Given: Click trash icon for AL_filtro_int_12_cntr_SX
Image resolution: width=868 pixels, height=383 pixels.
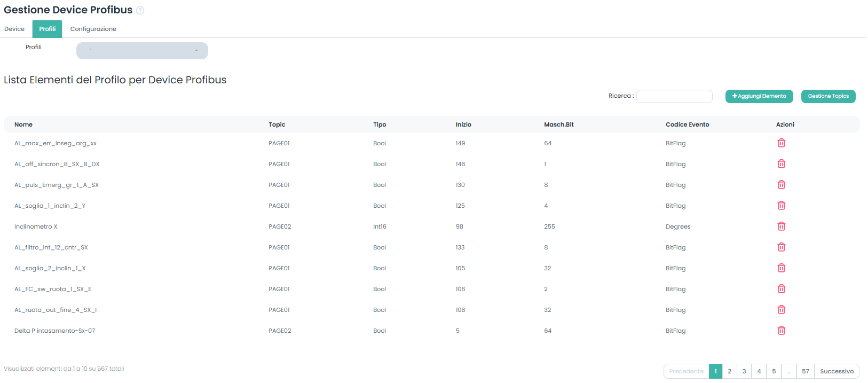Looking at the screenshot, I should 781,247.
